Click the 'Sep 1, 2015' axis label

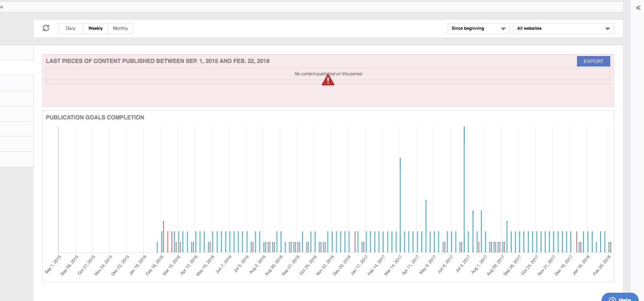[53, 264]
